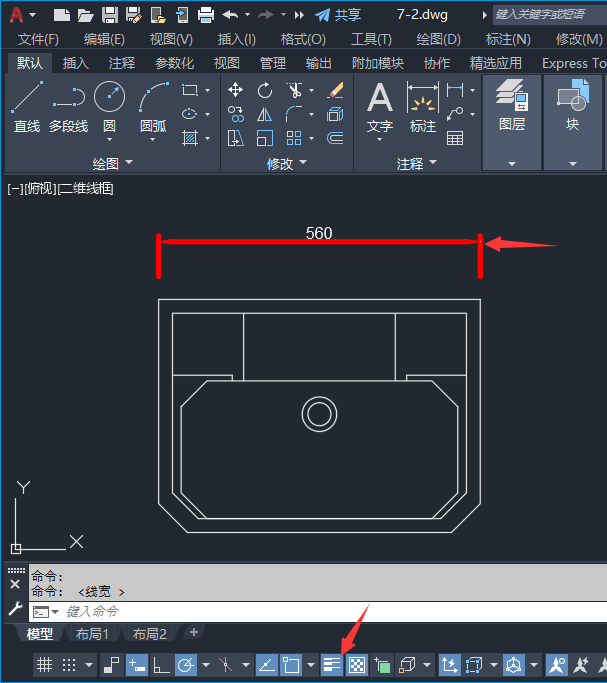This screenshot has width=607, height=683.
Task: Toggle ortho mode in status bar
Action: pyautogui.click(x=161, y=665)
